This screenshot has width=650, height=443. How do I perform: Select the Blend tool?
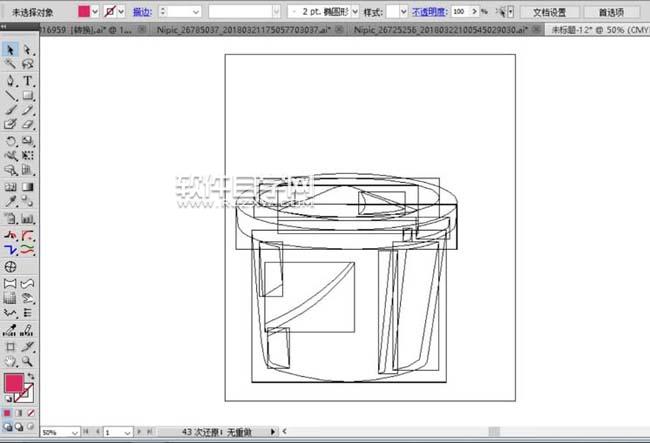pos(27,201)
